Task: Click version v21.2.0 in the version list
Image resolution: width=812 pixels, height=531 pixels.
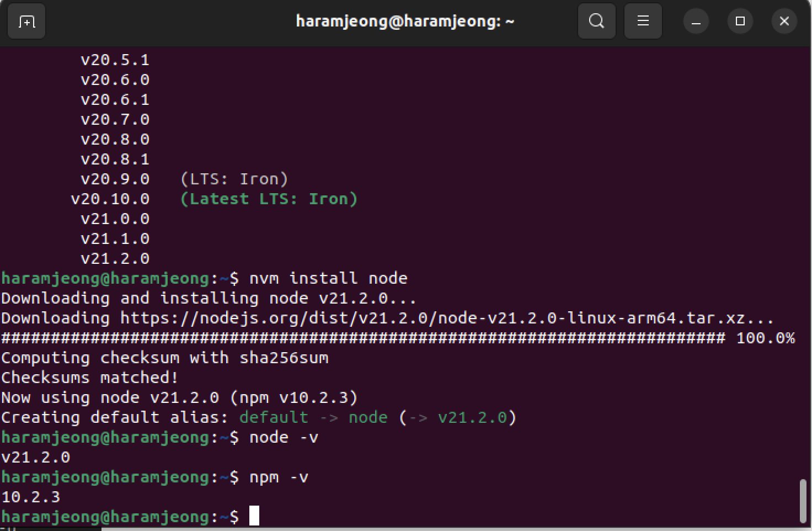Action: (x=115, y=258)
